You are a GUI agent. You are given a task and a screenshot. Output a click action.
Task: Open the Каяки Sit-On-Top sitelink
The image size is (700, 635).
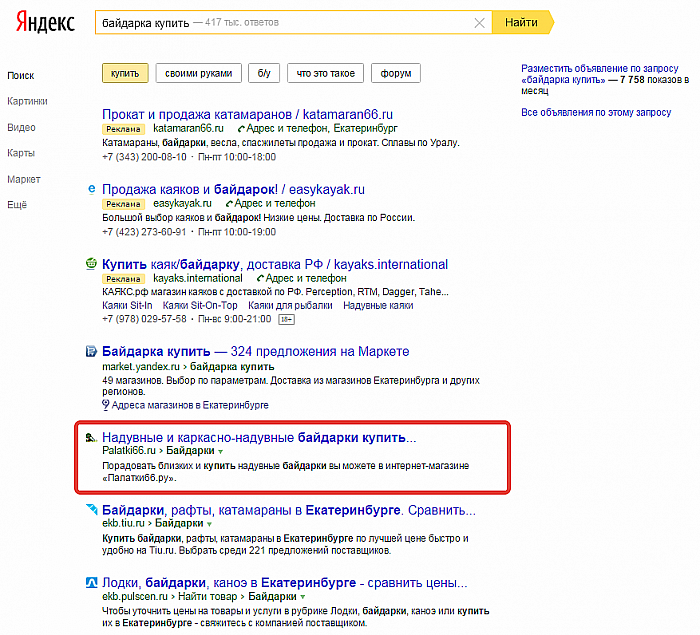(x=200, y=305)
